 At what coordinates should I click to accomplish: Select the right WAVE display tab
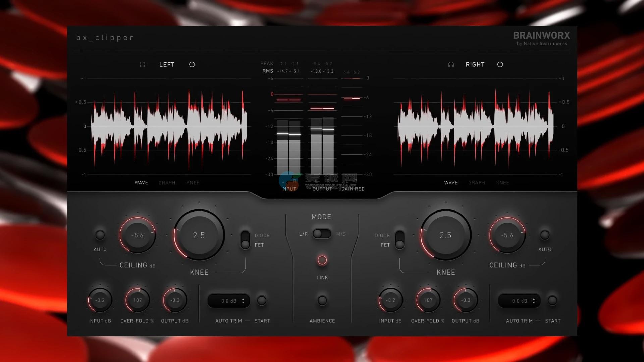[451, 183]
